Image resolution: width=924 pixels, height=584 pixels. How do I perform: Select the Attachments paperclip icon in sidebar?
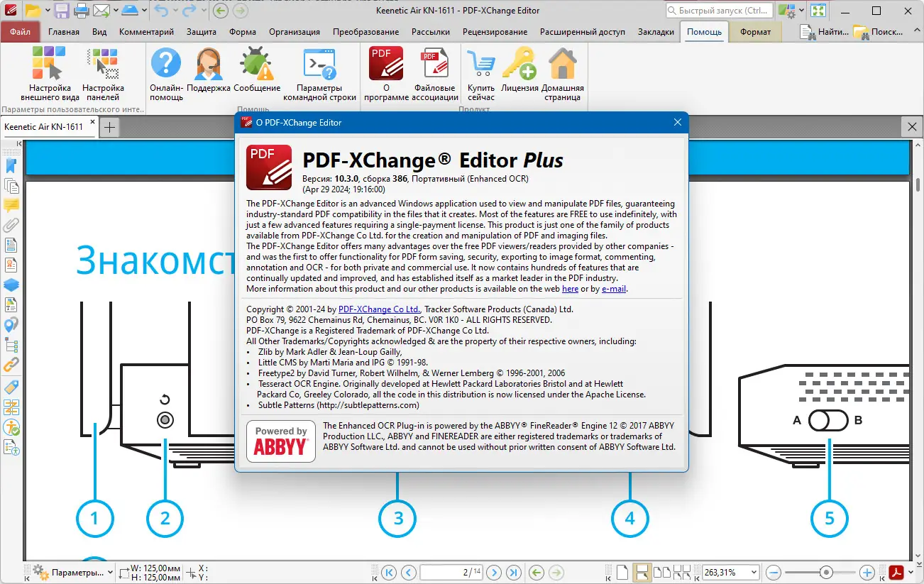click(x=11, y=225)
